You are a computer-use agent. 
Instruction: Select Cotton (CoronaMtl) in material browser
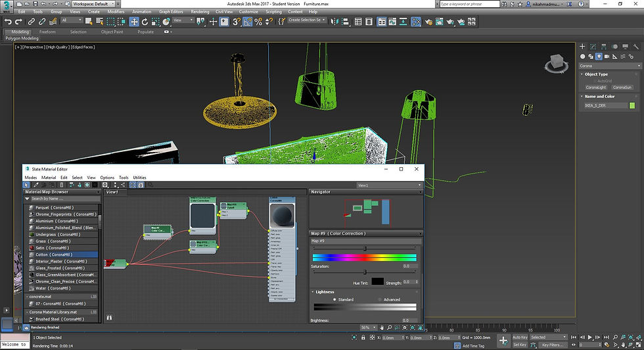[x=63, y=255]
